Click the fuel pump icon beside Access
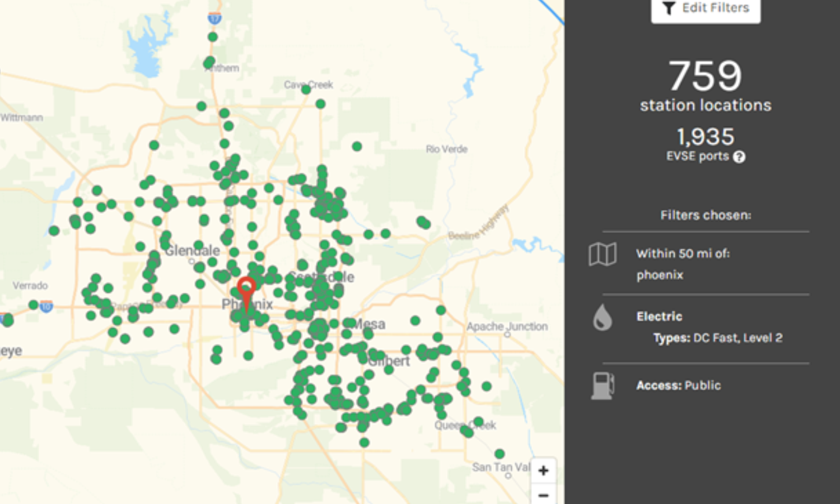 click(603, 386)
